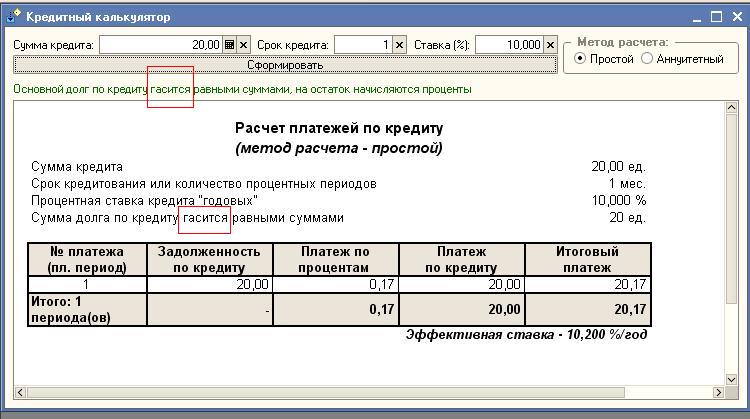Maximize the Кредитный калькулятор window

click(x=716, y=17)
